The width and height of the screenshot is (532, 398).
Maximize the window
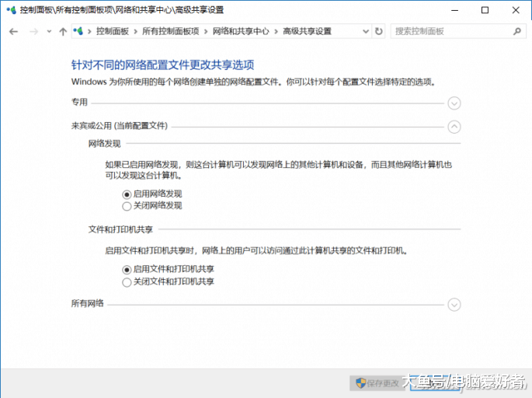(x=485, y=10)
